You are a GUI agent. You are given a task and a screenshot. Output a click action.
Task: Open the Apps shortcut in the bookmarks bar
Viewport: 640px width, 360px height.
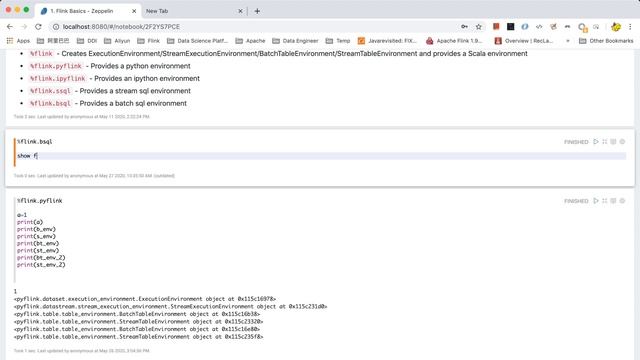click(x=18, y=41)
